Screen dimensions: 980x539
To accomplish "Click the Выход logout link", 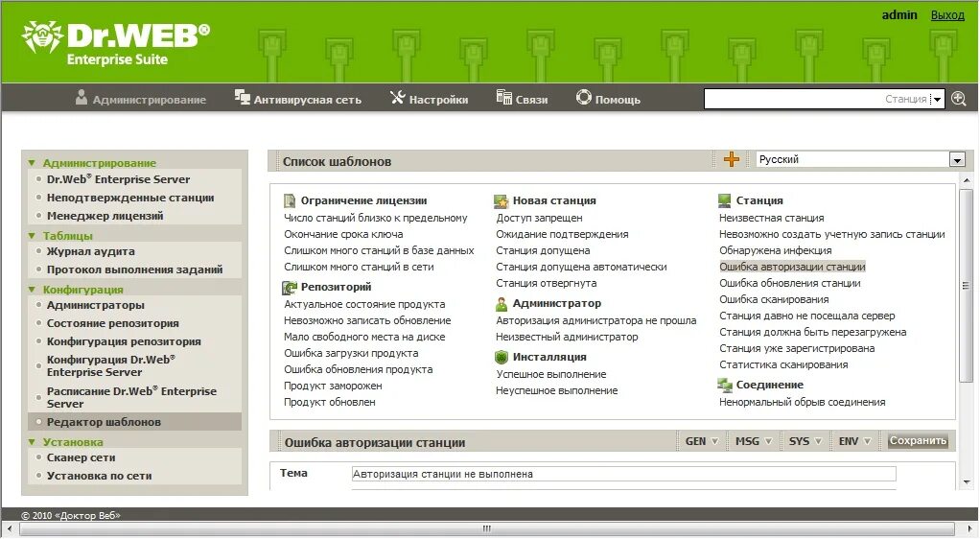I will [947, 15].
